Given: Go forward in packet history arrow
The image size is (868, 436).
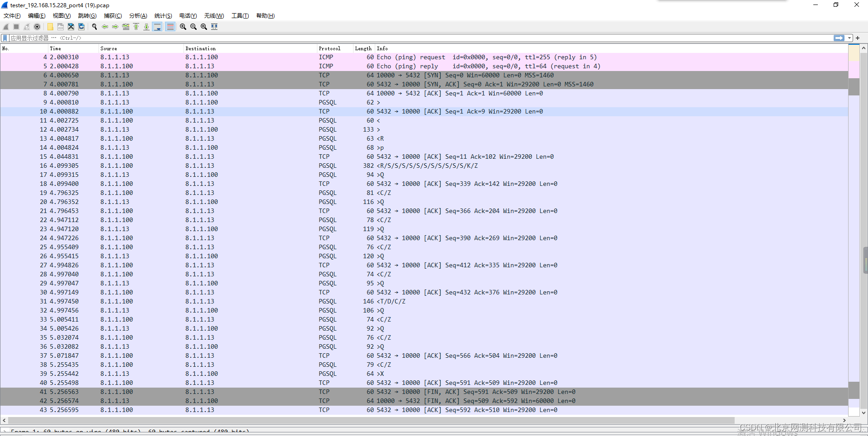Looking at the screenshot, I should pyautogui.click(x=115, y=27).
